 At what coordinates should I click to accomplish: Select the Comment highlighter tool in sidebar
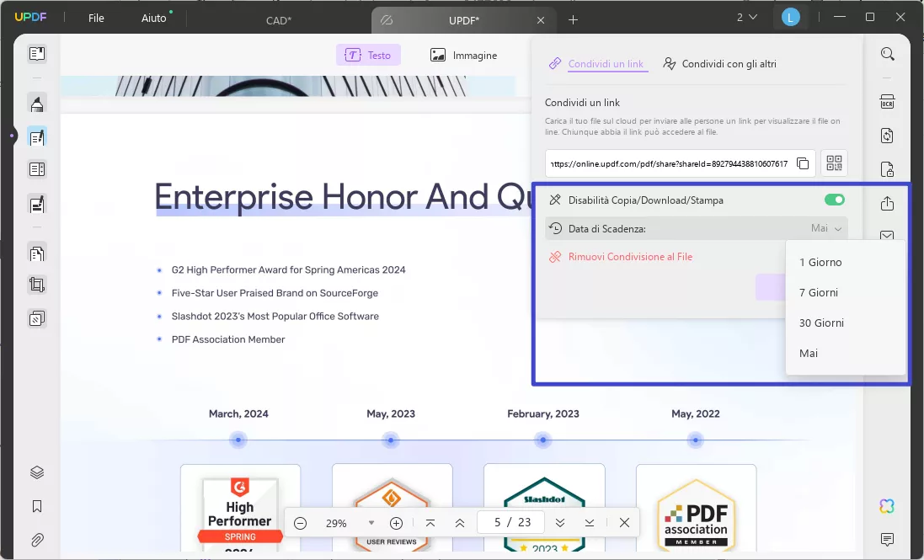(37, 104)
